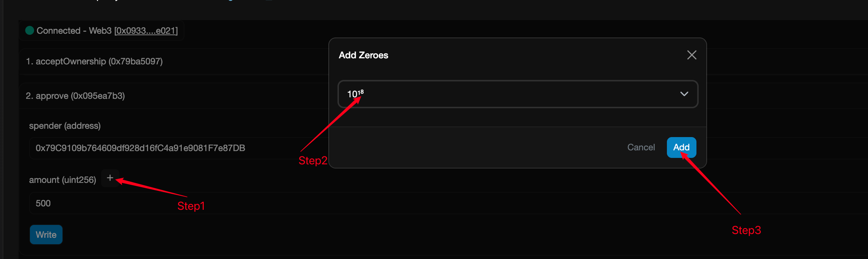Image resolution: width=868 pixels, height=259 pixels.
Task: Click the Add Zeroes dialog title
Action: 363,55
